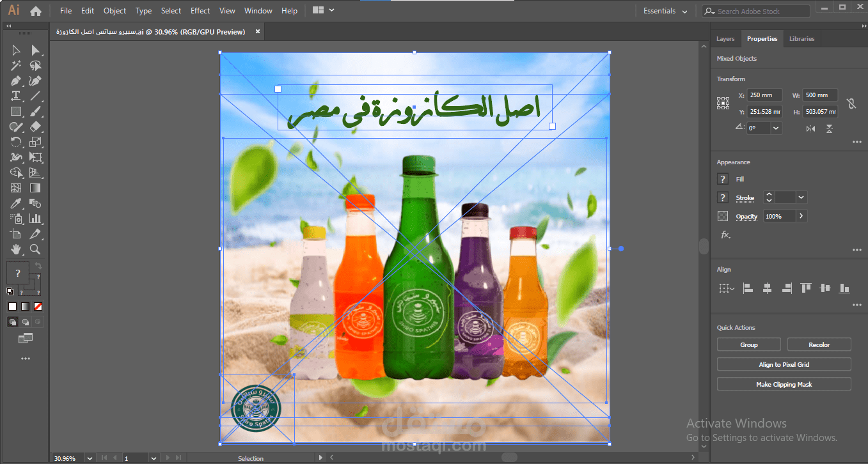Pick the Shaper tool
Viewport: 868px width, 464px height.
click(x=16, y=127)
